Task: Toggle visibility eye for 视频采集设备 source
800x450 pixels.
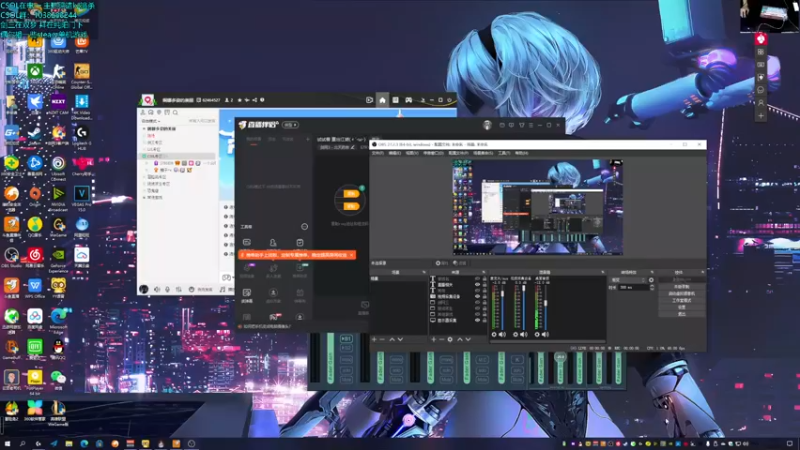Action: click(x=478, y=296)
